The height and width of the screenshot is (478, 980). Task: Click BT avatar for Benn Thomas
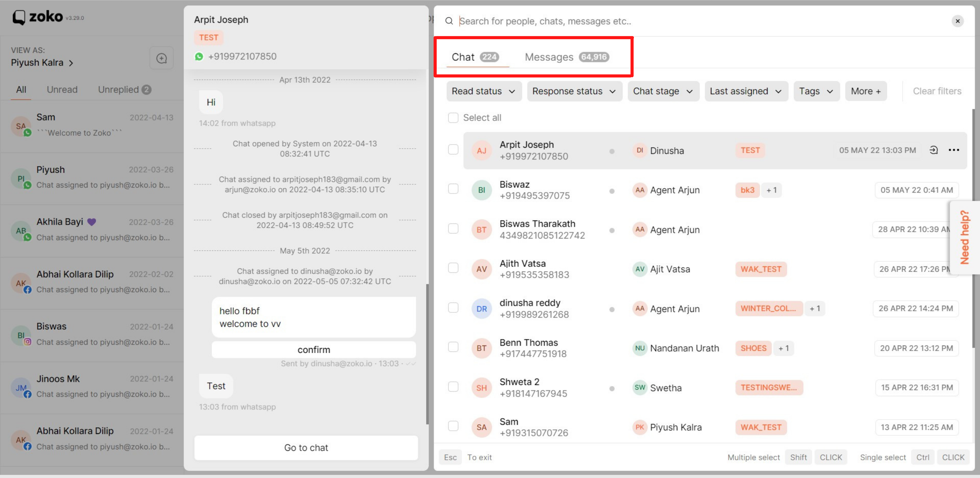(482, 348)
